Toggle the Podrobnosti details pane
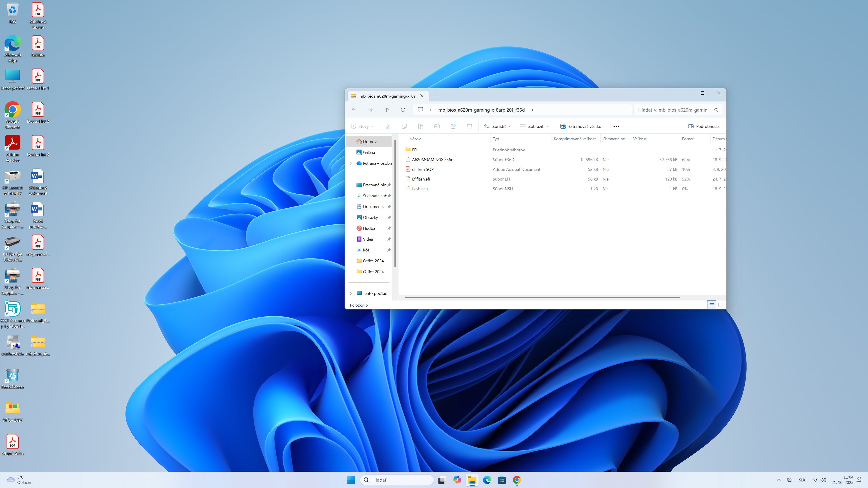This screenshot has height=488, width=868. 703,126
